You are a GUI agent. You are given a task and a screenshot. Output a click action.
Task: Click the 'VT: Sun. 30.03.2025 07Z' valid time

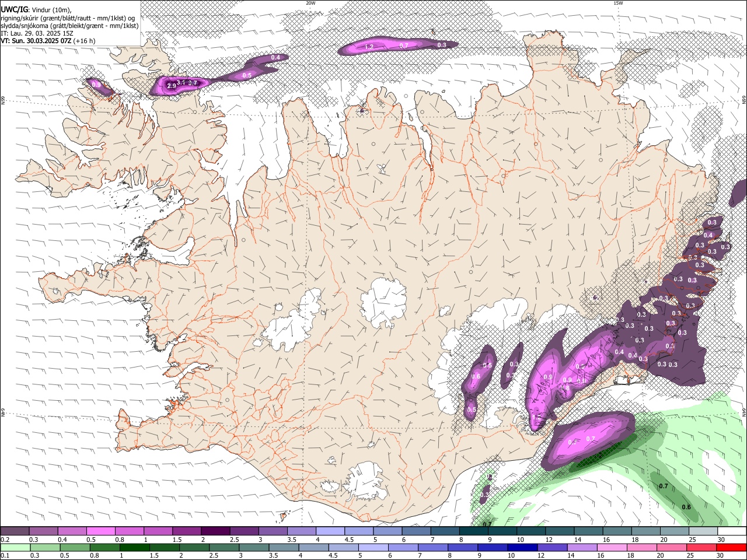[x=36, y=41]
